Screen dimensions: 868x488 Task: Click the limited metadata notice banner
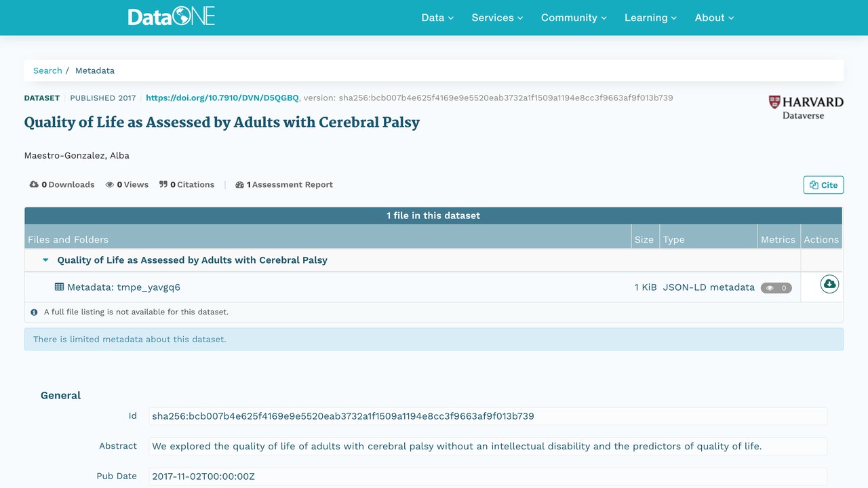(x=434, y=340)
